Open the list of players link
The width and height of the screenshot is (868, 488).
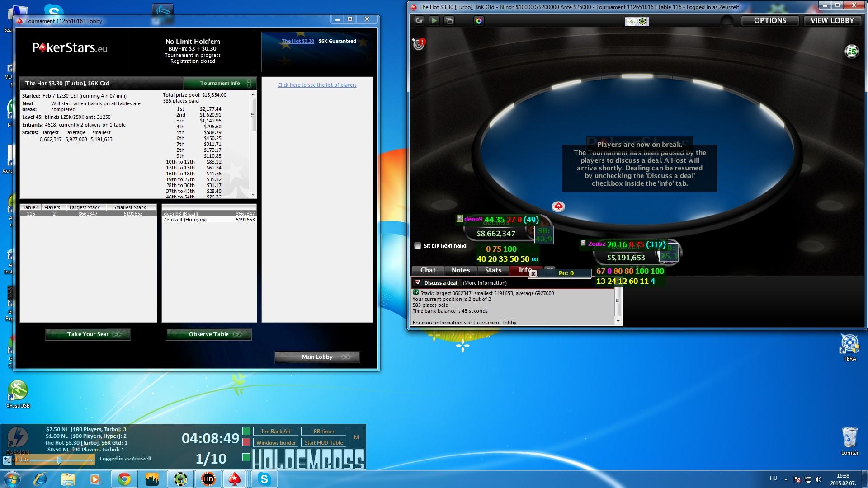(x=317, y=85)
